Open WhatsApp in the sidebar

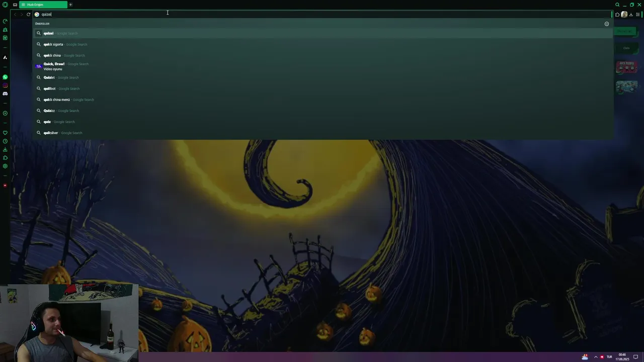5,77
